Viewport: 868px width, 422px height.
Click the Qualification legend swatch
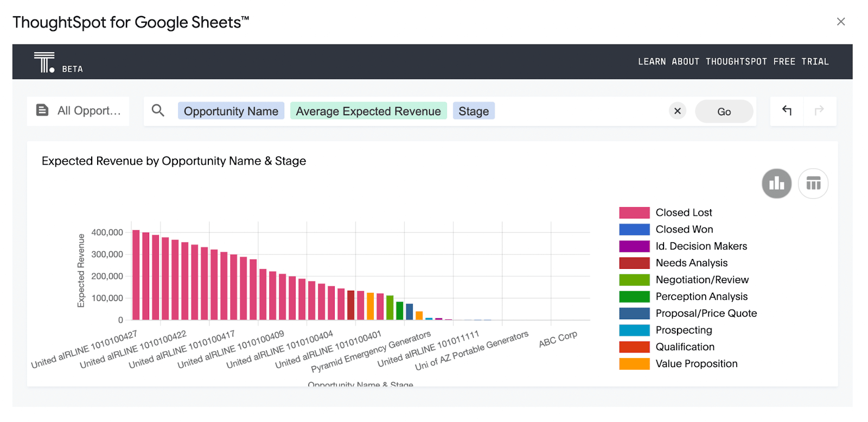[634, 347]
